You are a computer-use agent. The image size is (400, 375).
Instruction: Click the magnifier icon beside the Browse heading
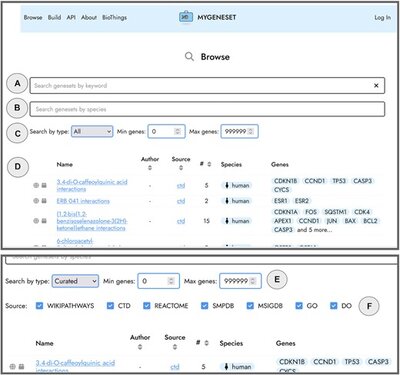pyautogui.click(x=189, y=56)
